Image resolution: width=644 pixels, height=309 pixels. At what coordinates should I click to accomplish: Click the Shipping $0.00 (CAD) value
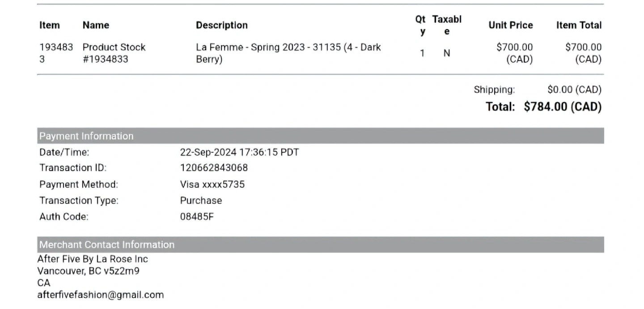pos(574,90)
